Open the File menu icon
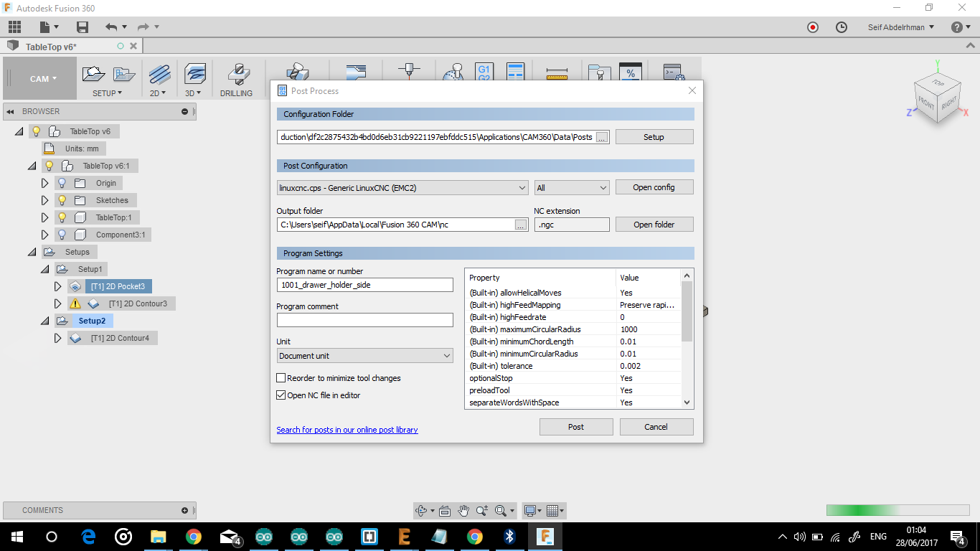 pos(48,27)
